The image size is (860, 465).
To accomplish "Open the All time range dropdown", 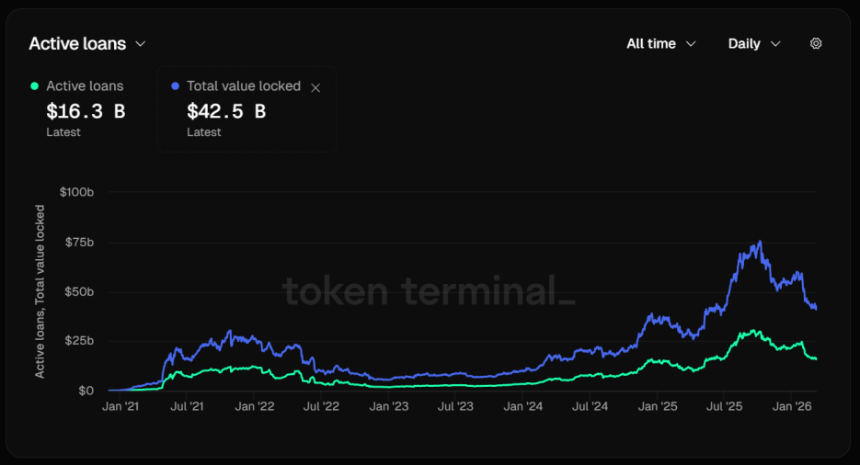I will [661, 44].
